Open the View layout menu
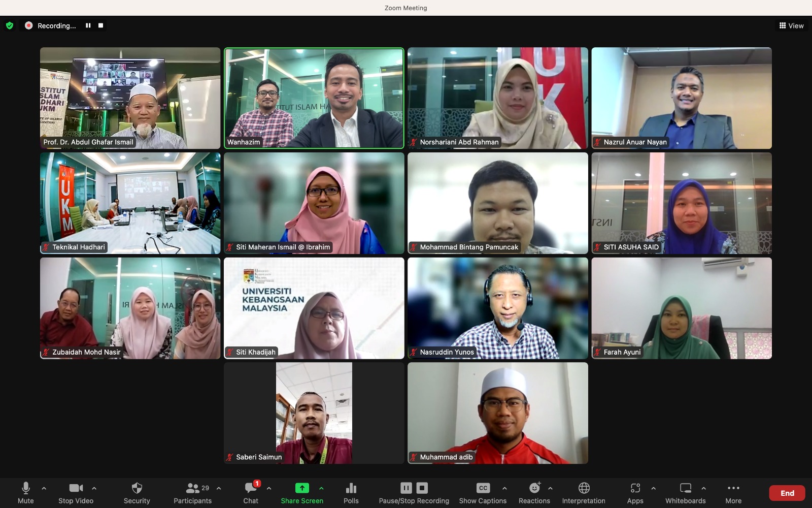Screen dimensions: 812x508 click(791, 25)
